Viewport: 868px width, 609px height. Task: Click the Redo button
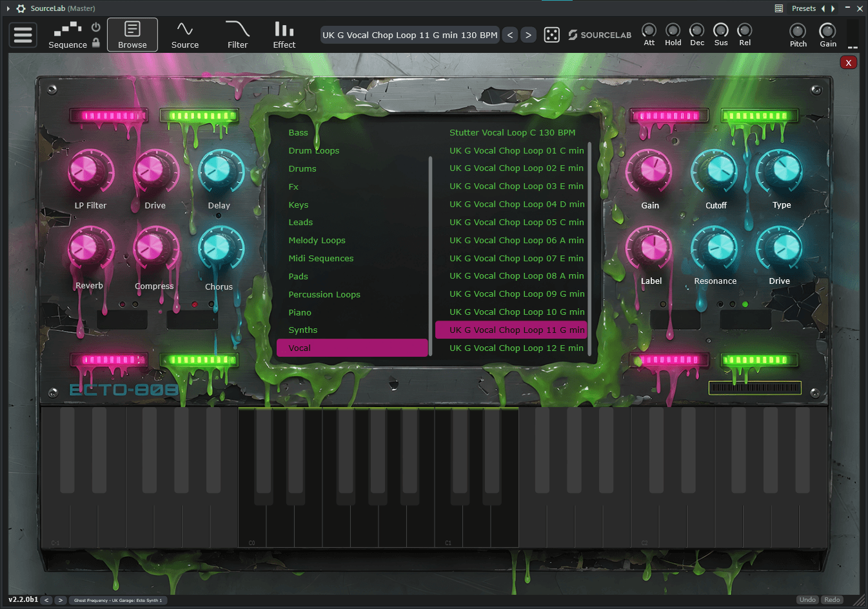(x=833, y=599)
